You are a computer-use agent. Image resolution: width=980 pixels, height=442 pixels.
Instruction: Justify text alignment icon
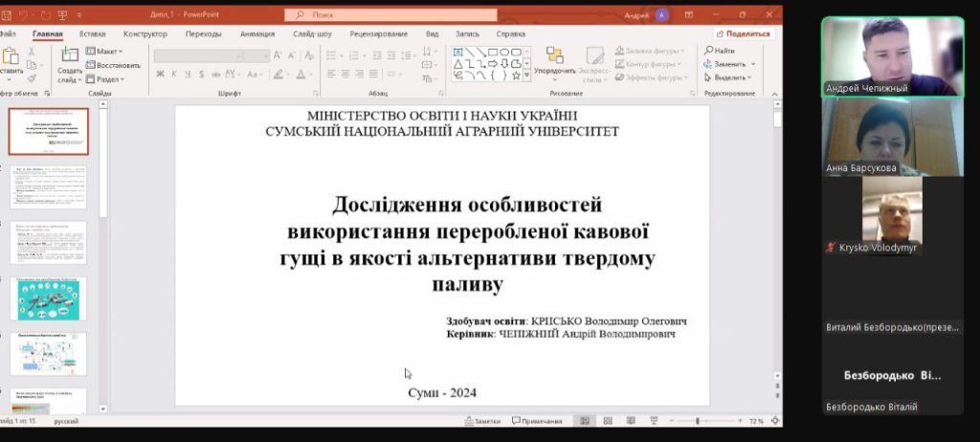coord(373,74)
